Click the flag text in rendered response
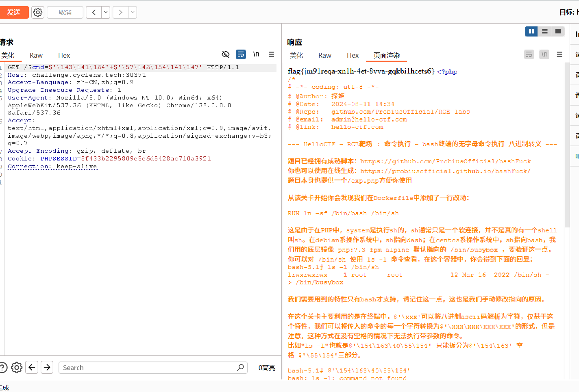The width and height of the screenshot is (579, 392). coord(361,71)
